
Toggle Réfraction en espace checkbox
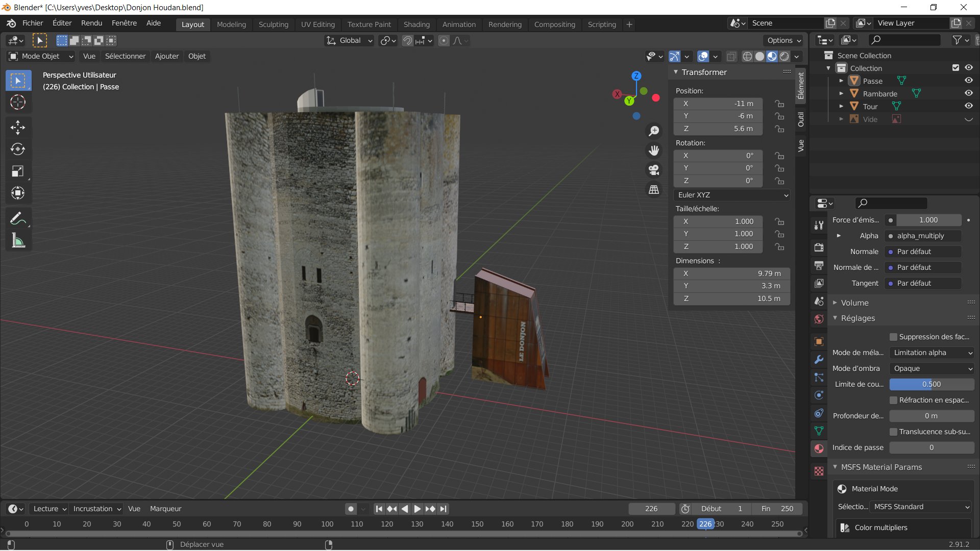pos(893,400)
